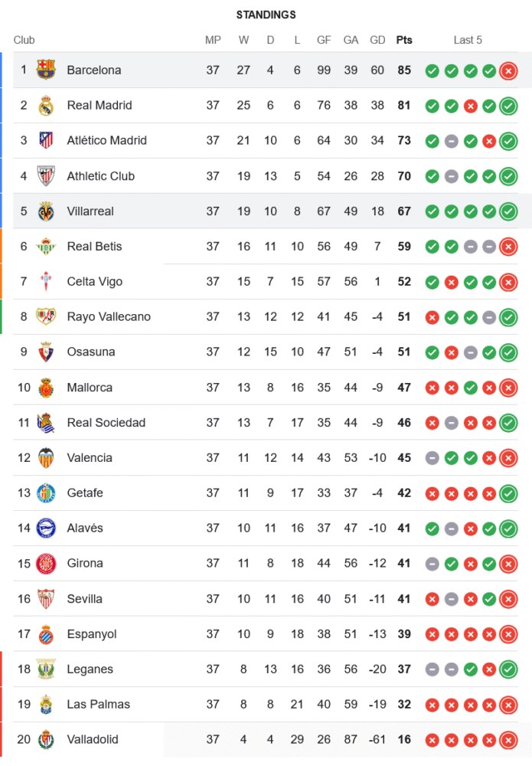Click the GD column header
The width and height of the screenshot is (532, 766).
pyautogui.click(x=377, y=40)
